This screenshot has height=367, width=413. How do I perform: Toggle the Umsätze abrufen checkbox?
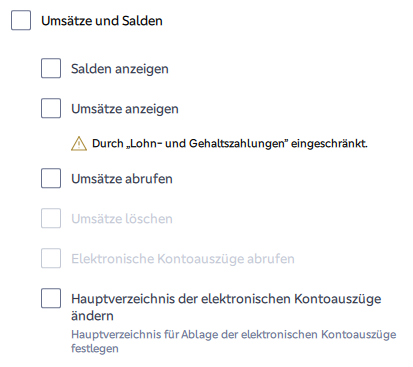click(51, 178)
